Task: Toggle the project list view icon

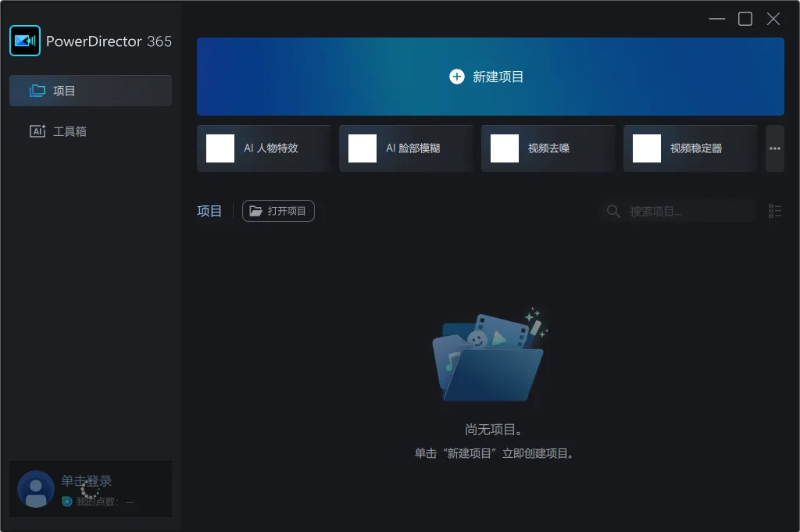Action: pyautogui.click(x=775, y=211)
